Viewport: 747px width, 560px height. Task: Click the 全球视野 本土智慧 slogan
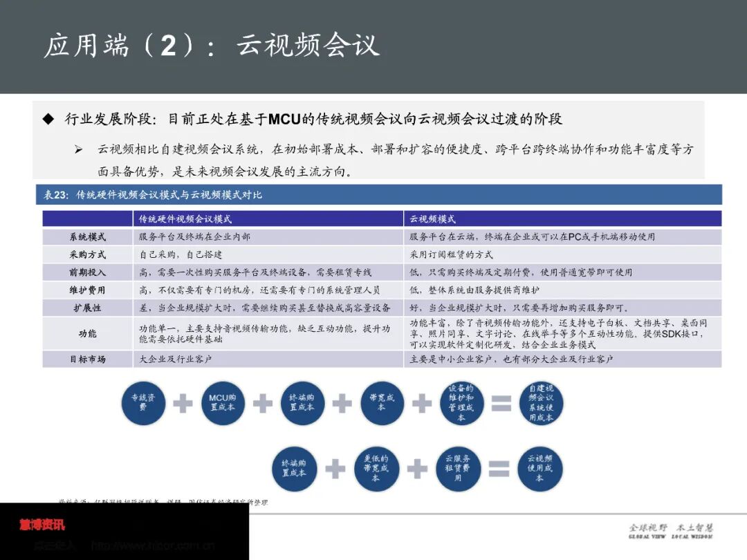pyautogui.click(x=671, y=530)
